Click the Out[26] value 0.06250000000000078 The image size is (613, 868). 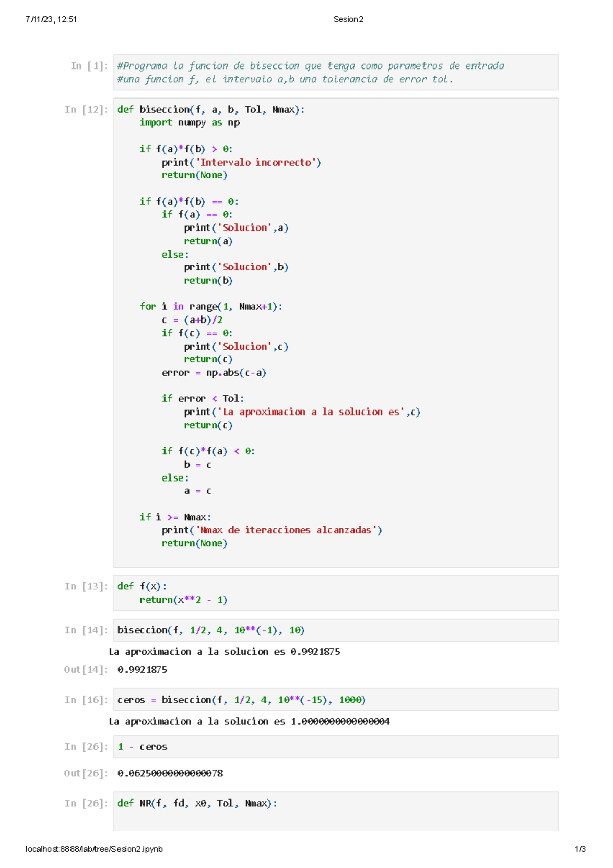pyautogui.click(x=170, y=773)
